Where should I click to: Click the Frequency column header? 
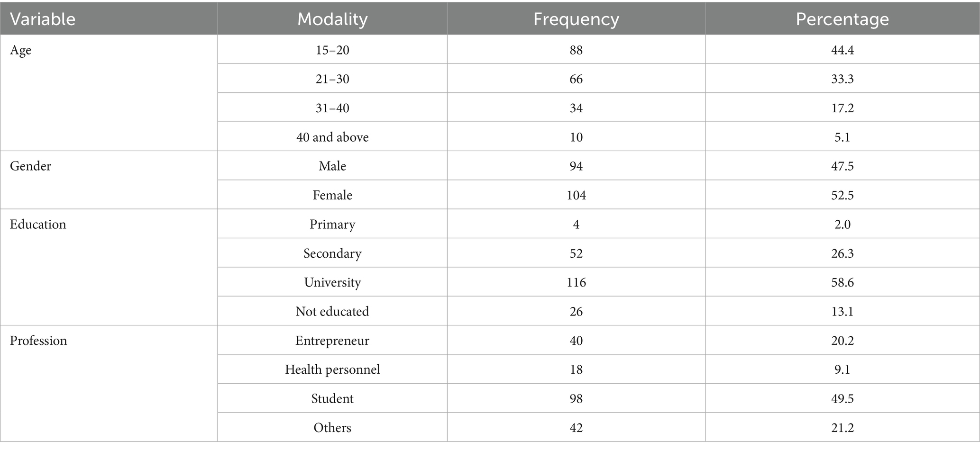[x=576, y=19]
